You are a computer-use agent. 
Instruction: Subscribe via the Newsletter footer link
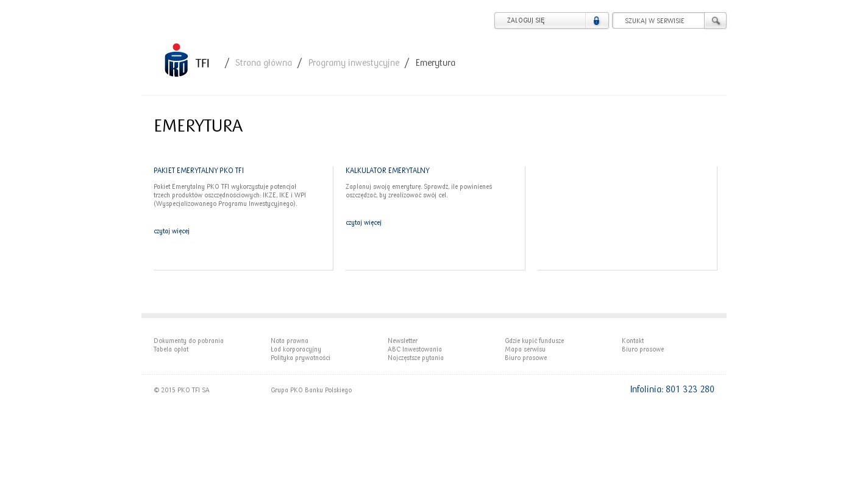point(402,341)
